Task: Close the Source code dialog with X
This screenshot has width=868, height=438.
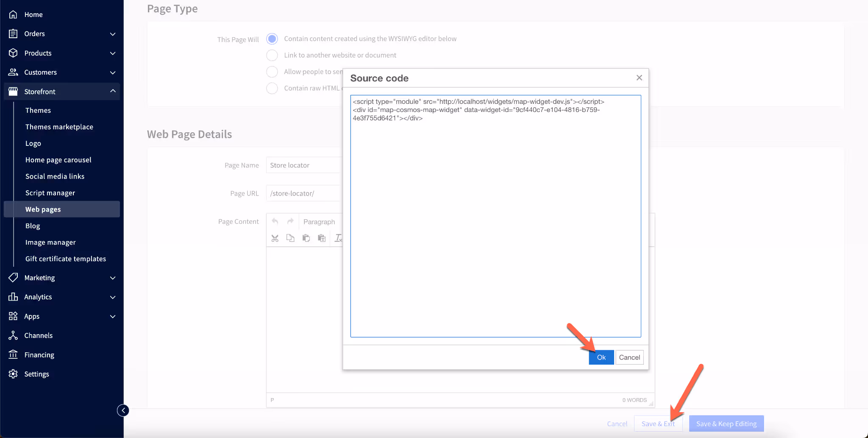Action: (639, 78)
